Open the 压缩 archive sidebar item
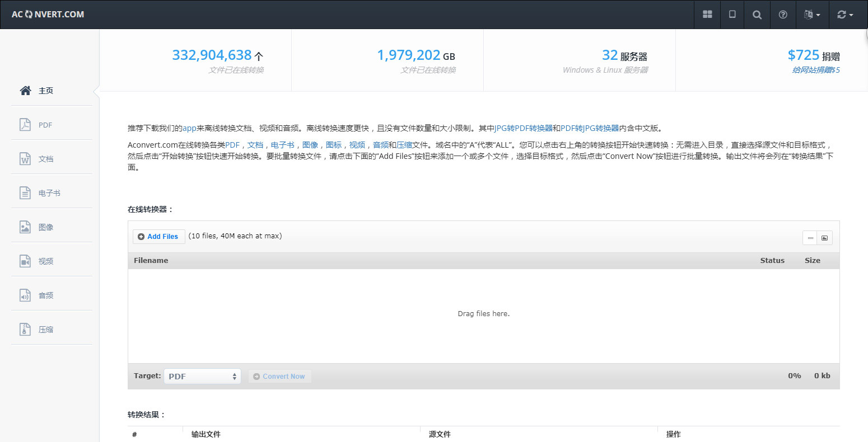This screenshot has width=868, height=442. point(52,330)
